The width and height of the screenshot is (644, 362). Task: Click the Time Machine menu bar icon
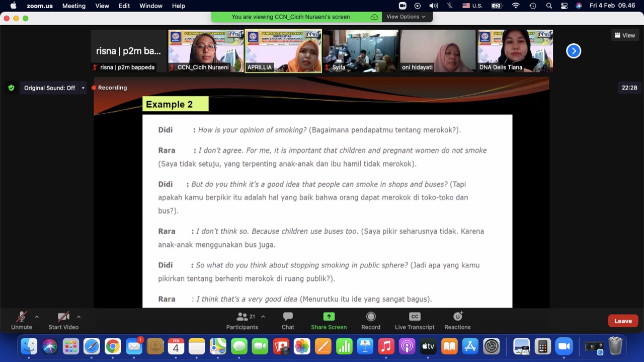coord(533,6)
